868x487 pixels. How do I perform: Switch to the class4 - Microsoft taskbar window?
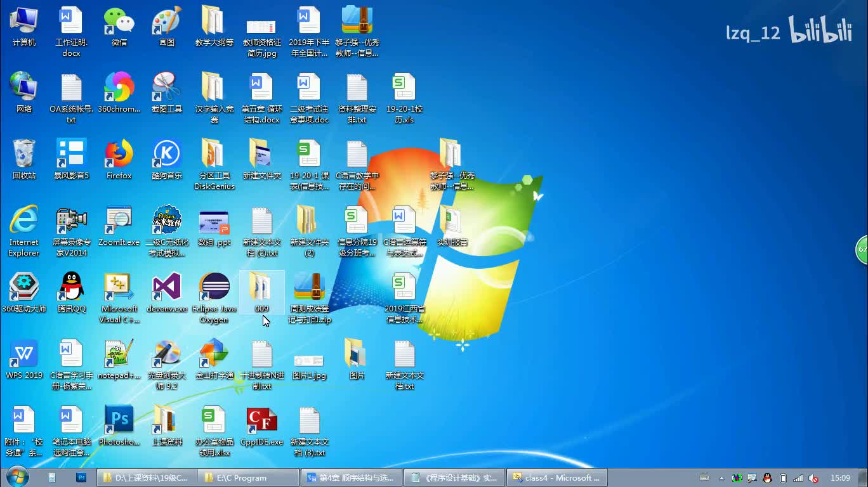(557, 477)
